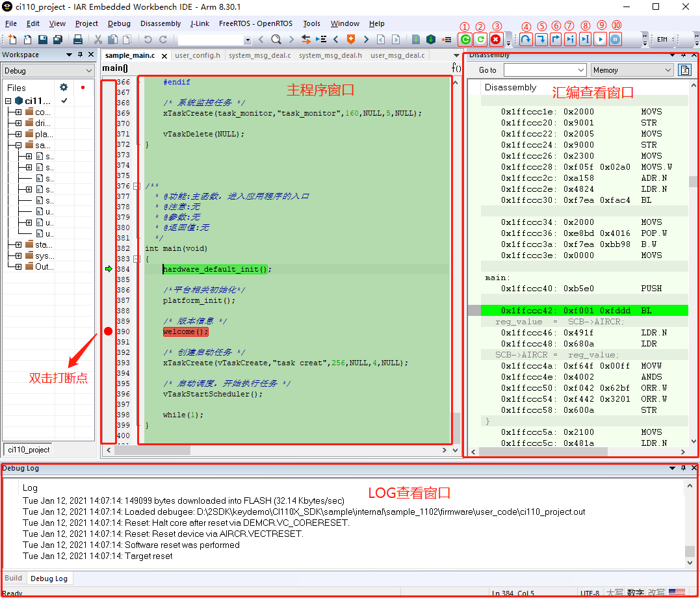Viewport: 700px width, 598px height.
Task: Pin the Workspace panel
Action: [81, 55]
